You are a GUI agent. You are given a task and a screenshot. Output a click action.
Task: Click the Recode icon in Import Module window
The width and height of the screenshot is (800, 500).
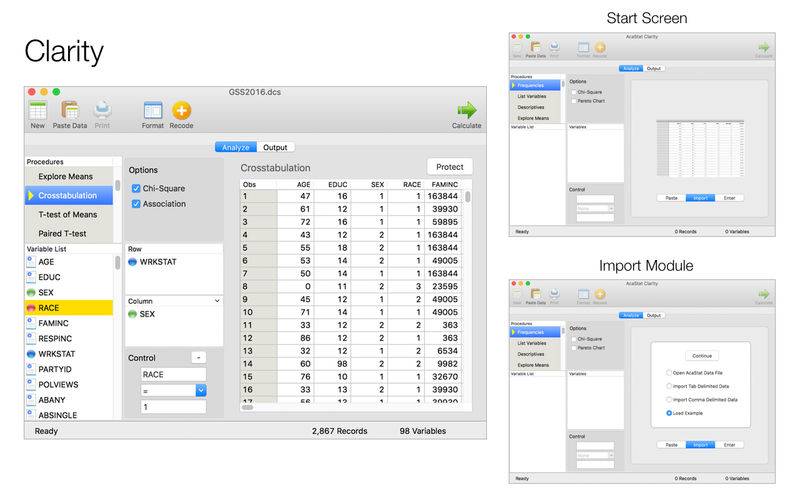[x=601, y=294]
